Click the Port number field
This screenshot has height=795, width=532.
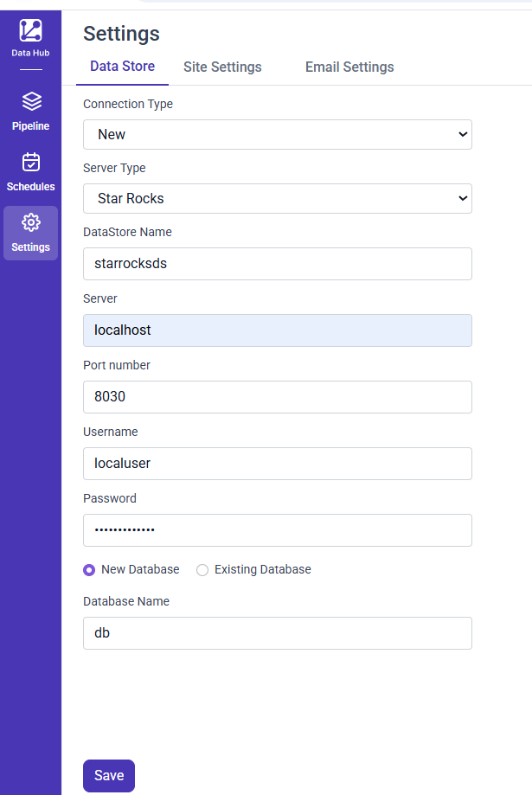tap(277, 397)
